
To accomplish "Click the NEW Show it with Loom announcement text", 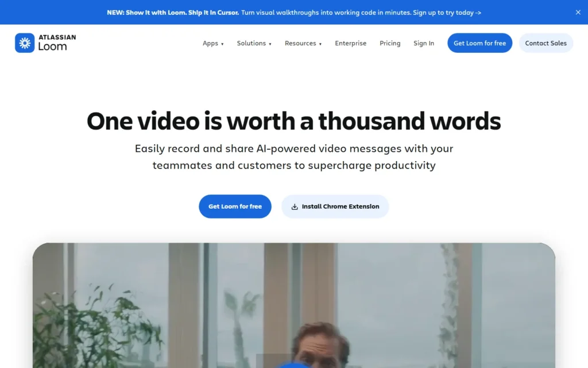I will tap(173, 13).
